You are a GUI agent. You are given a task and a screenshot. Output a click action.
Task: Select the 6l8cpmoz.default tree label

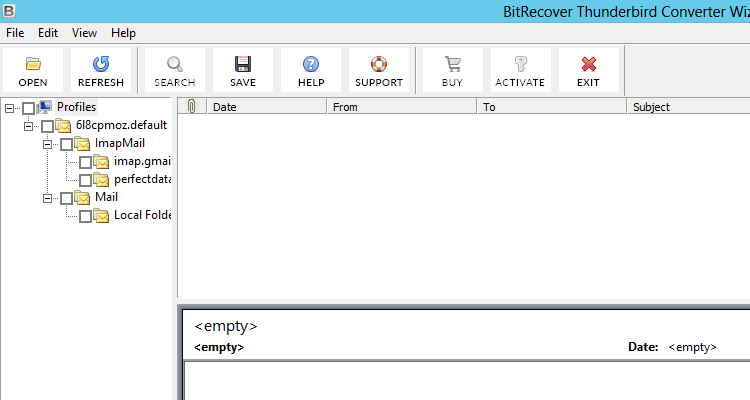[x=121, y=125]
